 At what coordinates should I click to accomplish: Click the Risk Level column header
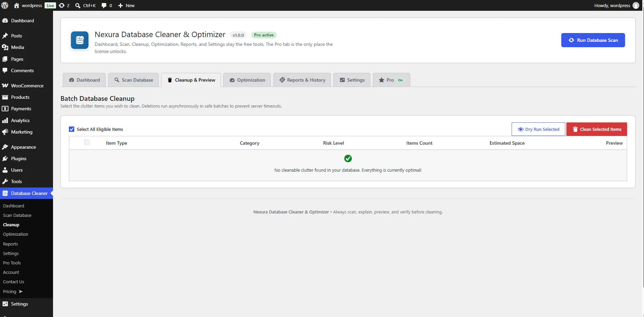[x=333, y=143]
